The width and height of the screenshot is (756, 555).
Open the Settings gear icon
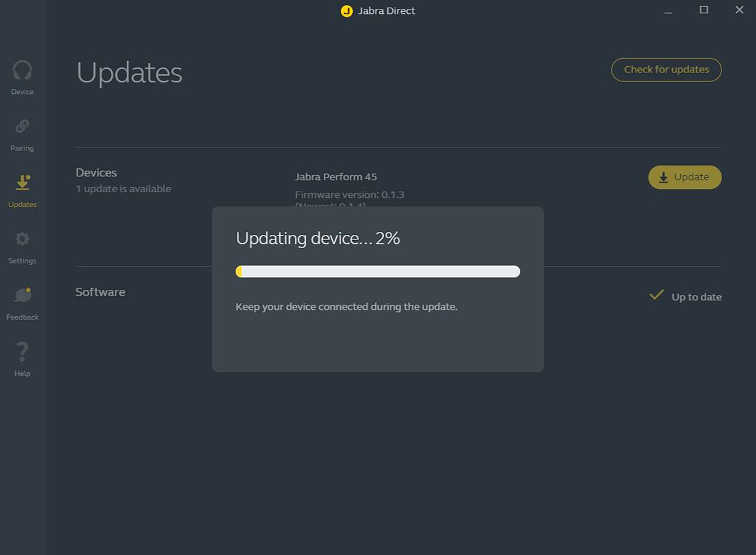coord(22,239)
